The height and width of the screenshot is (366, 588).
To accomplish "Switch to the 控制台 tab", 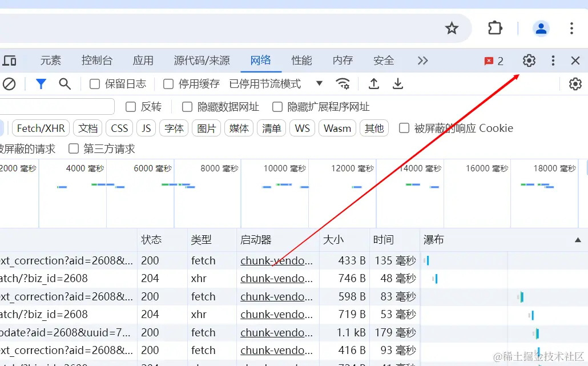I will tap(96, 61).
